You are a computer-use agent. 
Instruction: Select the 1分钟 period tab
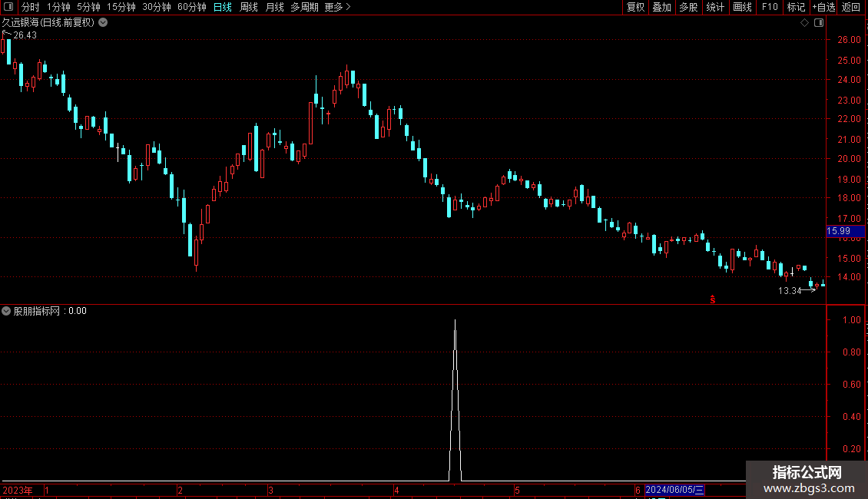(x=58, y=7)
